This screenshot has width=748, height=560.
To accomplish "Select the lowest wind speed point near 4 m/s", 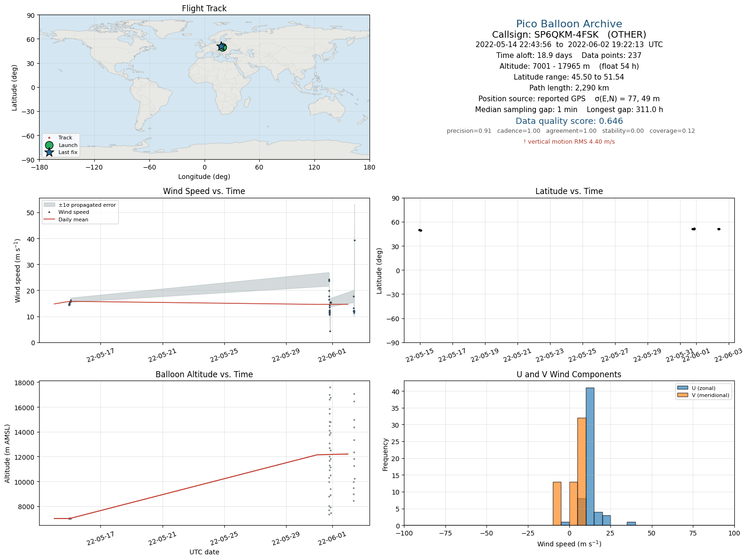I will coord(330,331).
